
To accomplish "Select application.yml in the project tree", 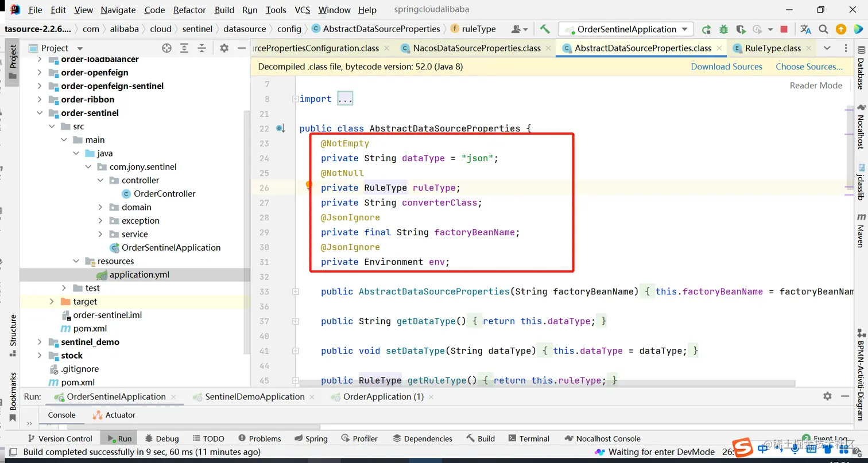I will coord(139,274).
